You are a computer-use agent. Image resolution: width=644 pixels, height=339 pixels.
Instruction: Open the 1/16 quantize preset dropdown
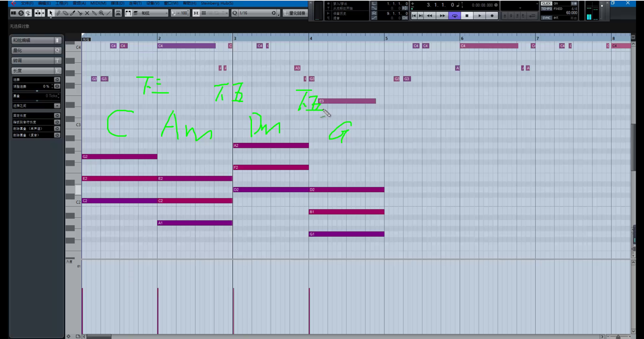pyautogui.click(x=258, y=13)
